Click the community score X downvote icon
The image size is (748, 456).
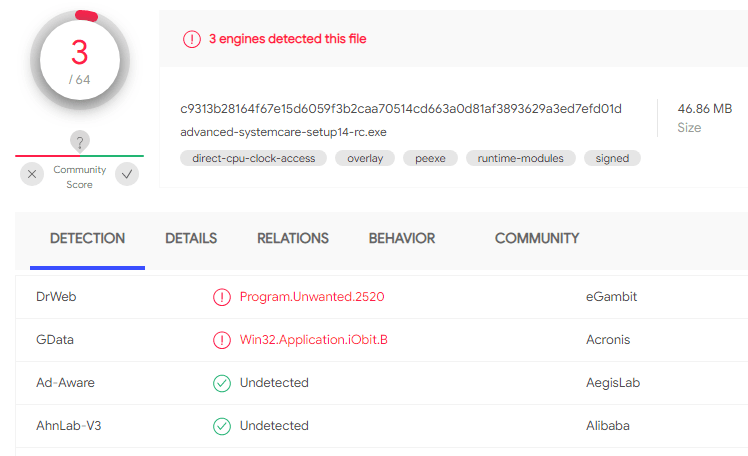pos(32,174)
